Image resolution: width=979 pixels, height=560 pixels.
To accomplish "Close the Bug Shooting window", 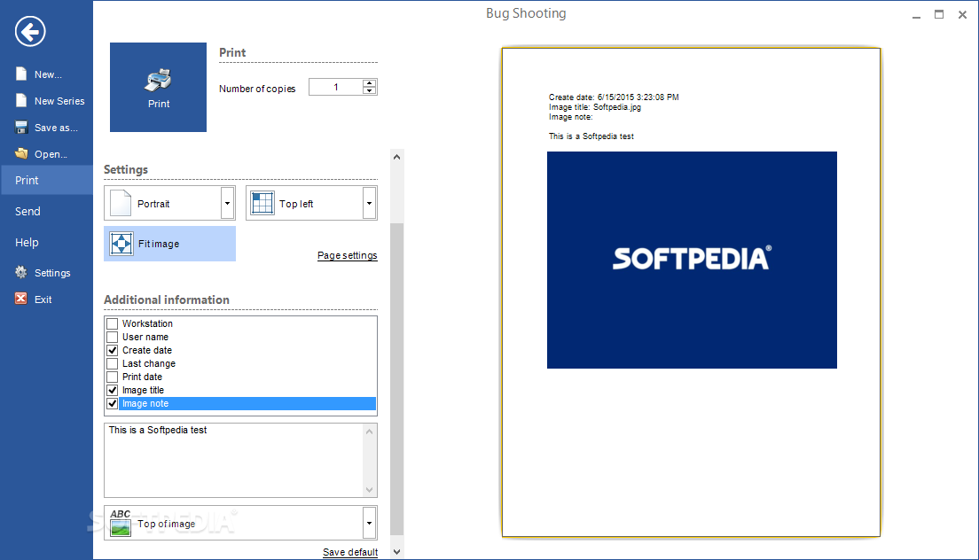I will point(962,14).
